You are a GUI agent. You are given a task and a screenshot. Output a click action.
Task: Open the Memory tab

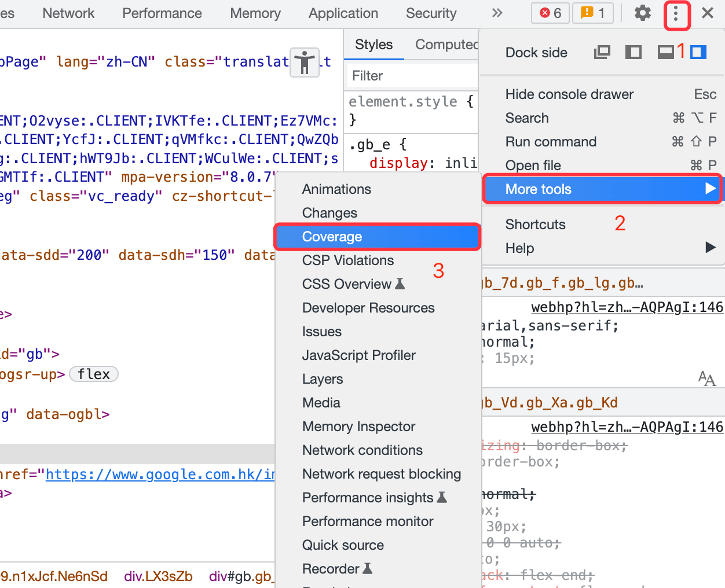tap(255, 13)
